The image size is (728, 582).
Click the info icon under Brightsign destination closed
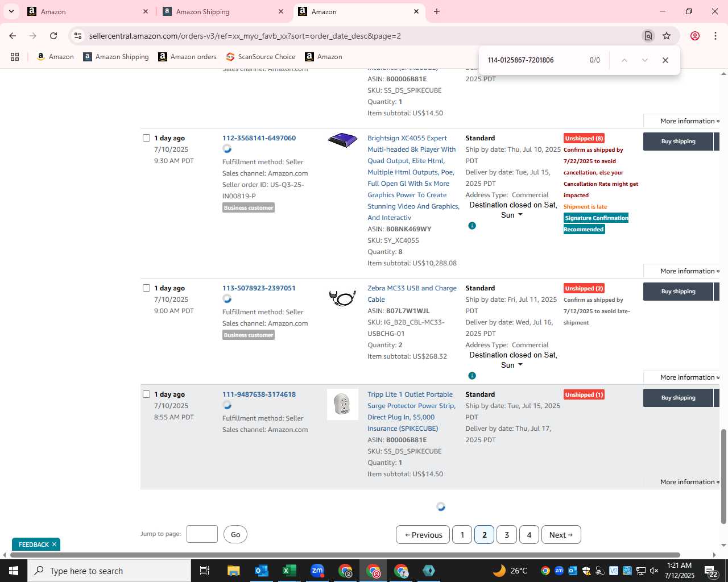click(x=472, y=226)
